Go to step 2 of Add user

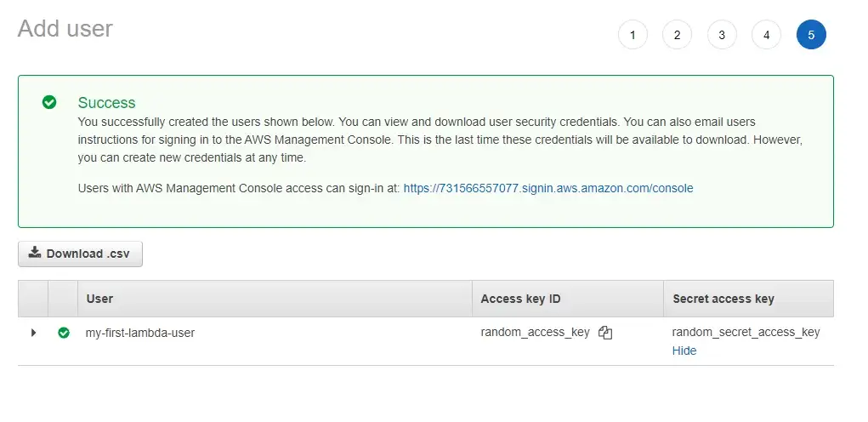(x=677, y=35)
